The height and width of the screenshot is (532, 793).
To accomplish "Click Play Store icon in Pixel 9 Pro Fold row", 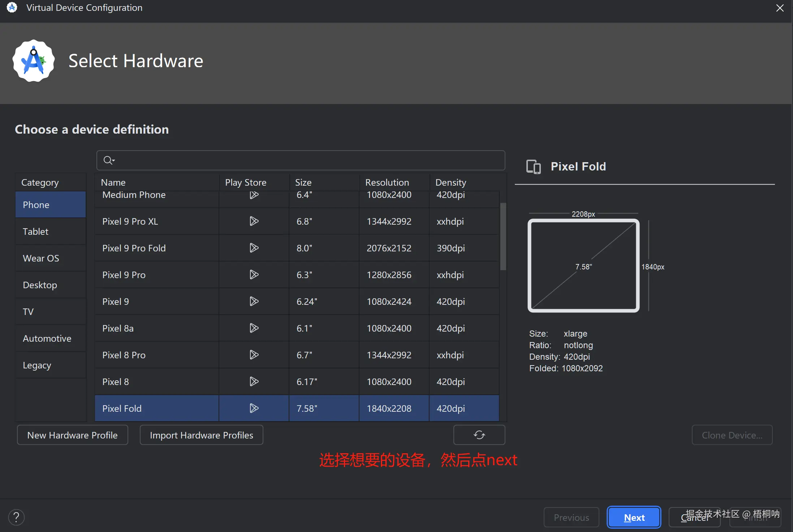I will coord(254,248).
